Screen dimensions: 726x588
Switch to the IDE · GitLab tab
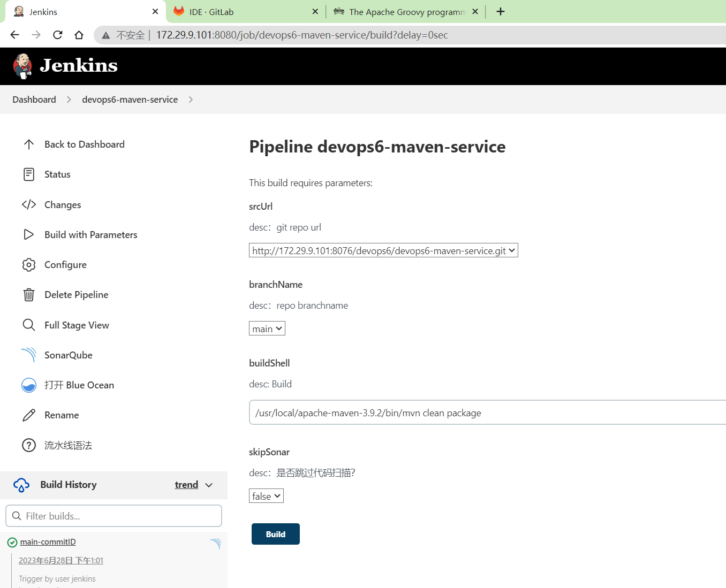click(246, 12)
